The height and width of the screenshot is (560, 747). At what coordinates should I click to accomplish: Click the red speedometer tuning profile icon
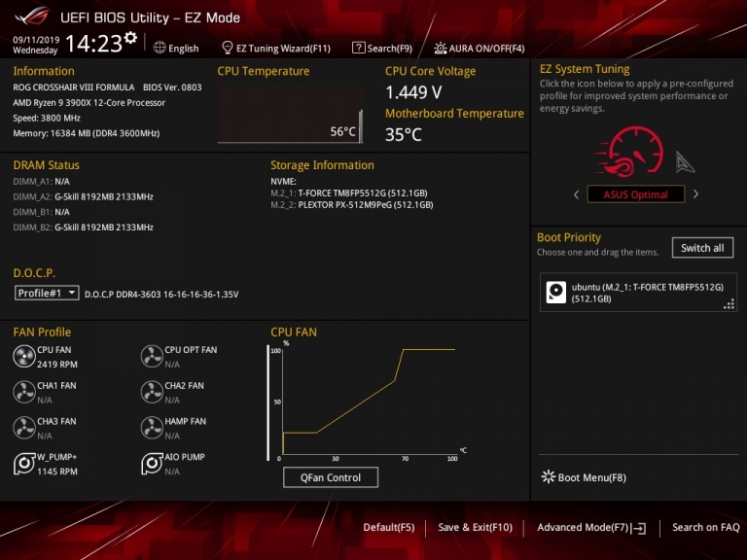[630, 152]
